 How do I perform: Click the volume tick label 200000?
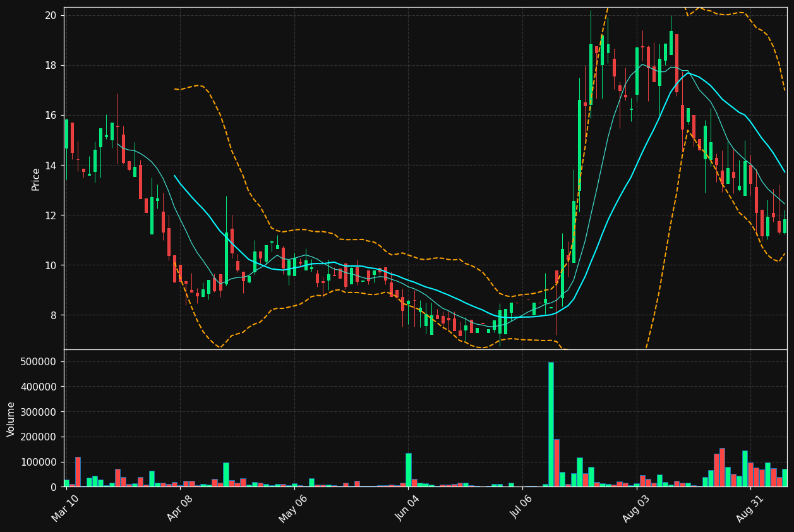coord(39,437)
